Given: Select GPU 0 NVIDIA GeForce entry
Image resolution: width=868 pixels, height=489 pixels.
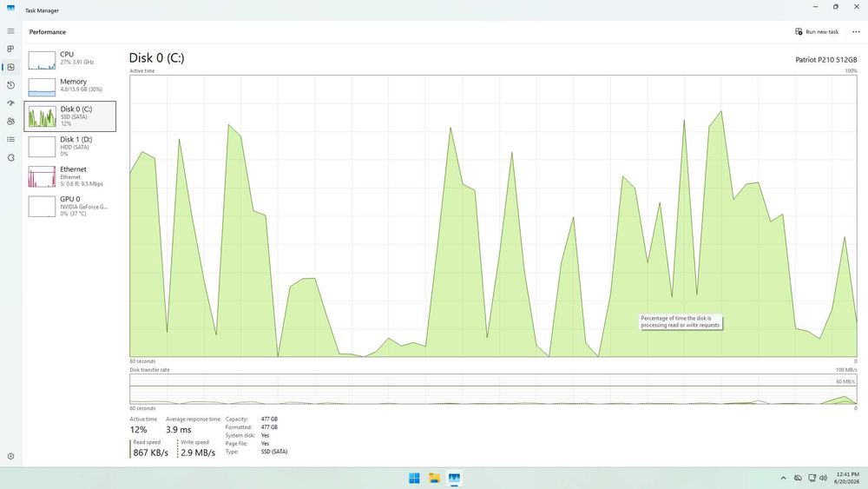Looking at the screenshot, I should click(69, 206).
